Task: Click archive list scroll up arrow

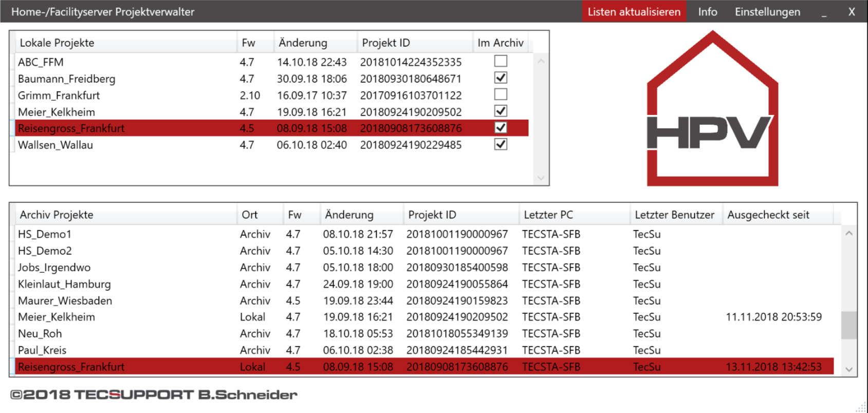Action: [849, 233]
